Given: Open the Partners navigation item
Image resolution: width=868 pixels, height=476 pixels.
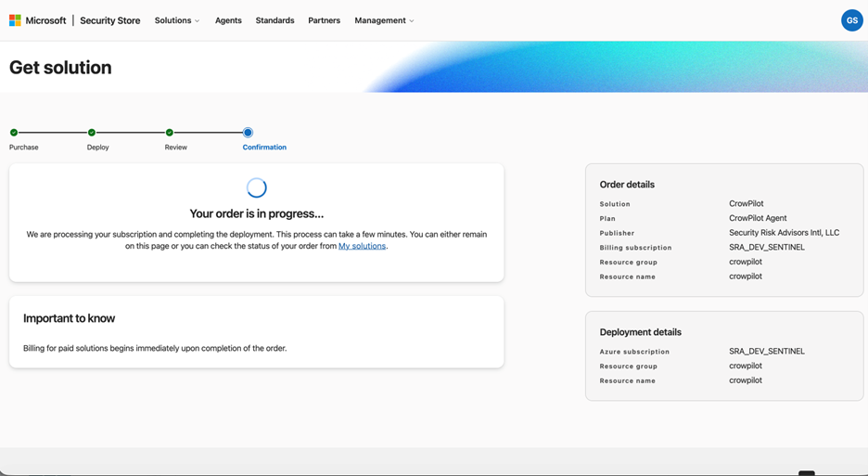Looking at the screenshot, I should [x=324, y=20].
